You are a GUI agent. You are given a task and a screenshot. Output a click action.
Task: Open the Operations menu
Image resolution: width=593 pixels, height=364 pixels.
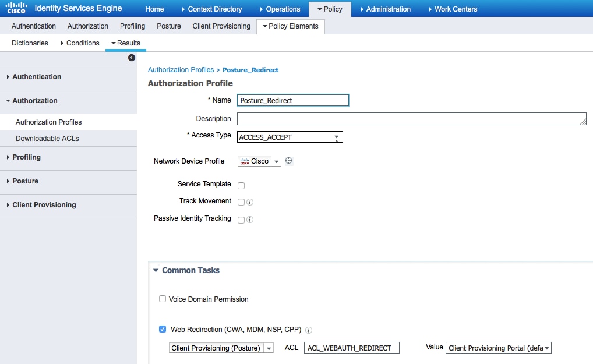[x=280, y=9]
